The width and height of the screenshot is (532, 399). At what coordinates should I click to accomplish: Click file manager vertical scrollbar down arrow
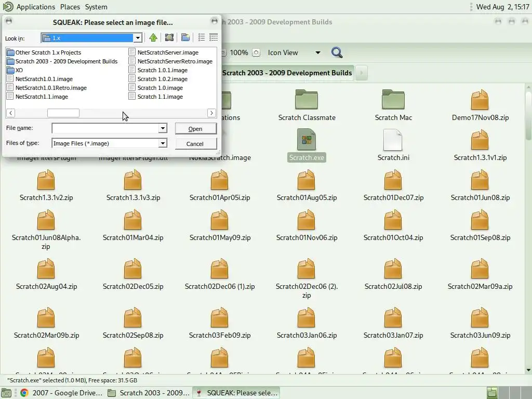528,370
